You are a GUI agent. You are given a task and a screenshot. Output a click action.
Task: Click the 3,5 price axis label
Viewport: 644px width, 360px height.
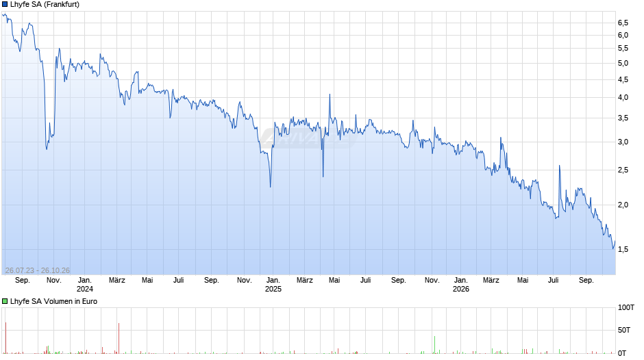pyautogui.click(x=623, y=118)
